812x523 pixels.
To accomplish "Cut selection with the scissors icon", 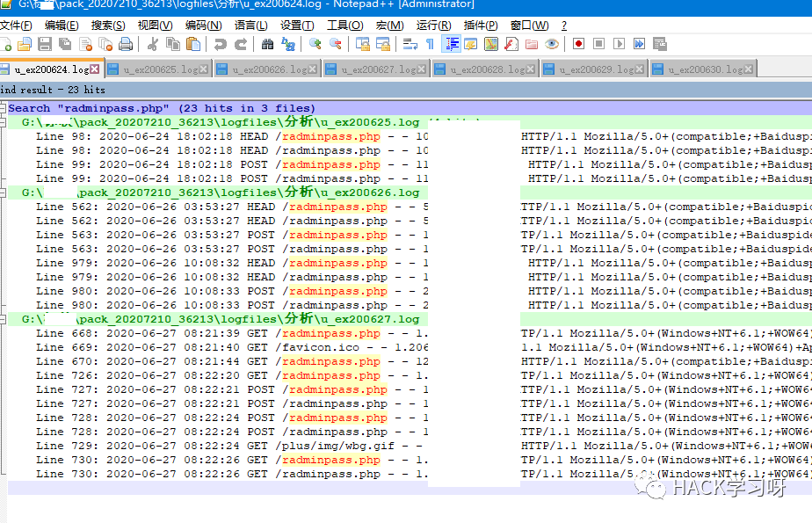I will [x=152, y=45].
